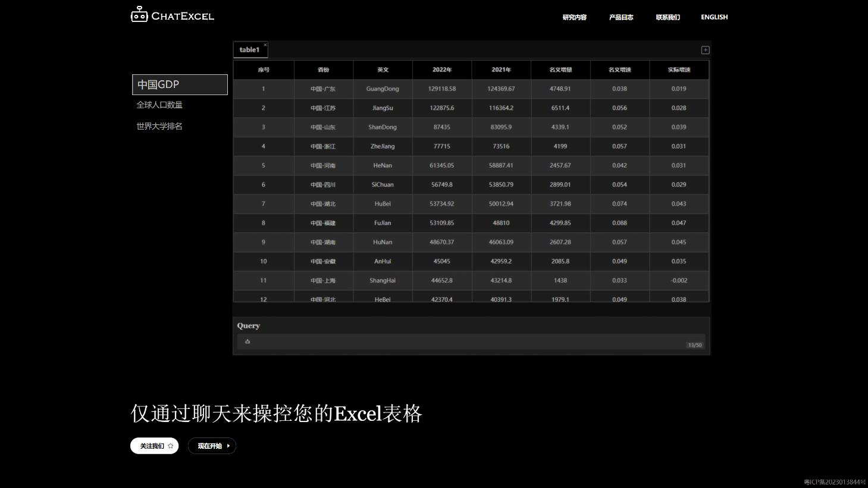Image resolution: width=868 pixels, height=488 pixels.
Task: Select the HeNan cell
Action: (x=383, y=165)
